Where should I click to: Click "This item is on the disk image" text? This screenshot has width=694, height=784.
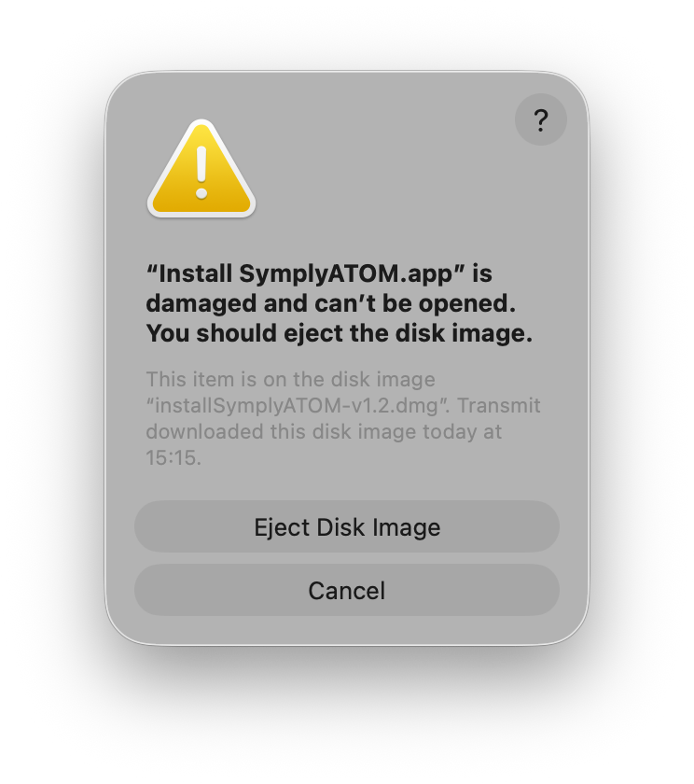[x=290, y=380]
